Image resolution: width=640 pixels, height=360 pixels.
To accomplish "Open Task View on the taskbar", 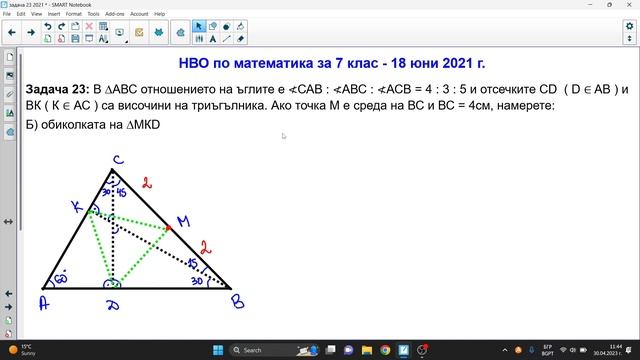I will click(330, 350).
